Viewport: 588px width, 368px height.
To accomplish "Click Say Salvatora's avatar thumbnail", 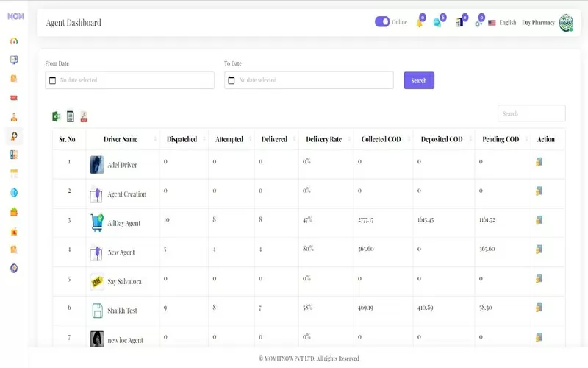I will click(x=97, y=281).
